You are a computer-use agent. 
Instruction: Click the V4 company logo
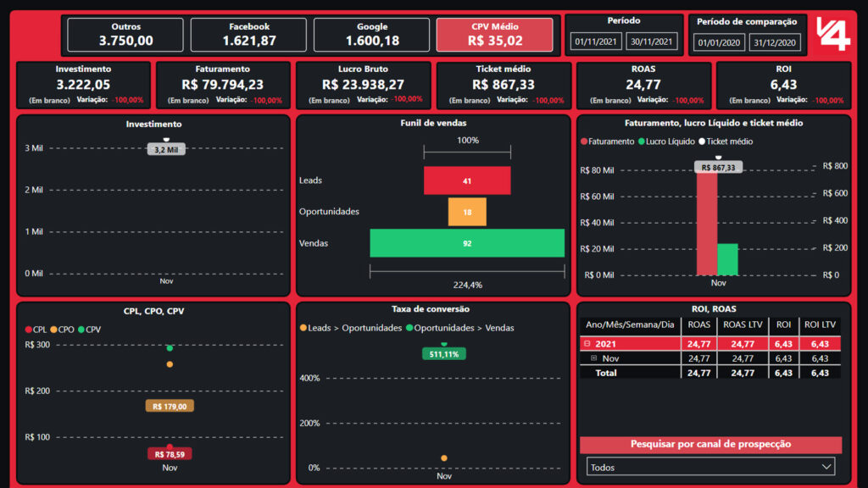(832, 34)
